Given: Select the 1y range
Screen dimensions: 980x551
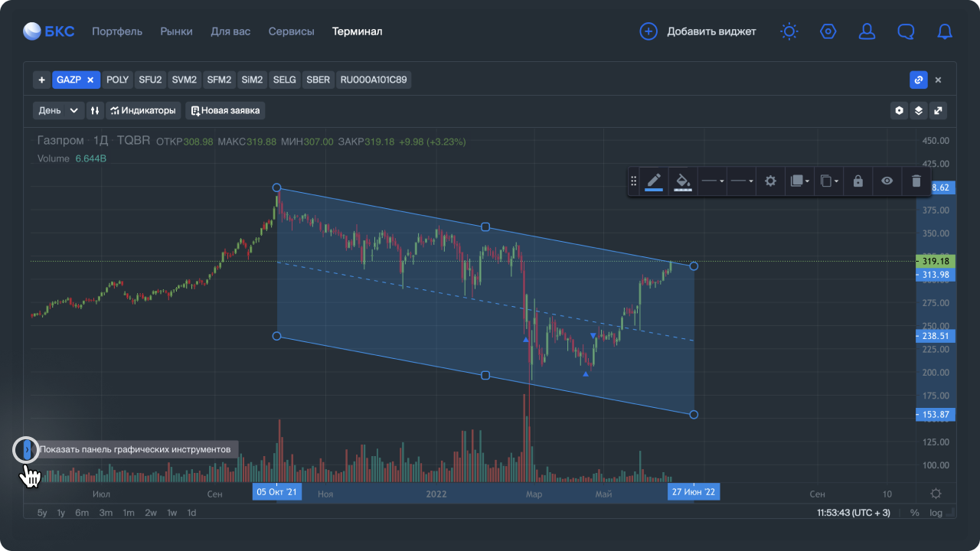Looking at the screenshot, I should [x=61, y=513].
